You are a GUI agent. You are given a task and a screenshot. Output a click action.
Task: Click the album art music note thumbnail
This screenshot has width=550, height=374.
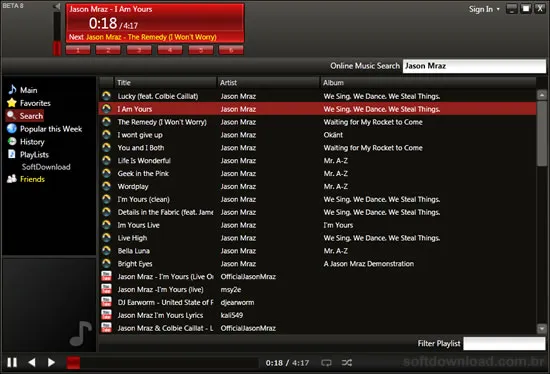(81, 333)
